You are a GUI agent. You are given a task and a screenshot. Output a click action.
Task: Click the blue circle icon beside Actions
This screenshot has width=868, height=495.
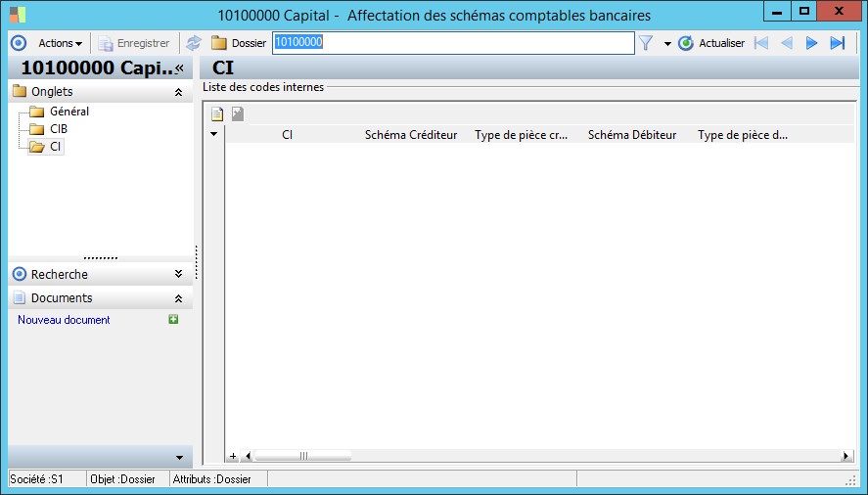pyautogui.click(x=19, y=43)
